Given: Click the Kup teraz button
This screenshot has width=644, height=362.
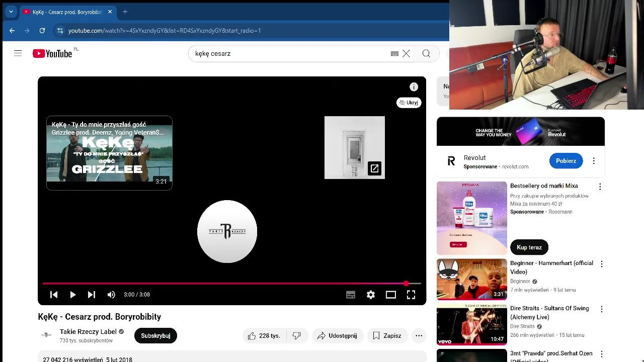Looking at the screenshot, I should point(529,247).
